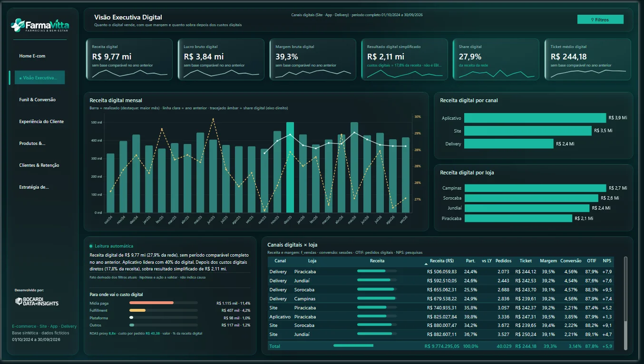Click the Margem bruta digital KPI card
Viewport: 644px width, 364px height.
tap(312, 59)
